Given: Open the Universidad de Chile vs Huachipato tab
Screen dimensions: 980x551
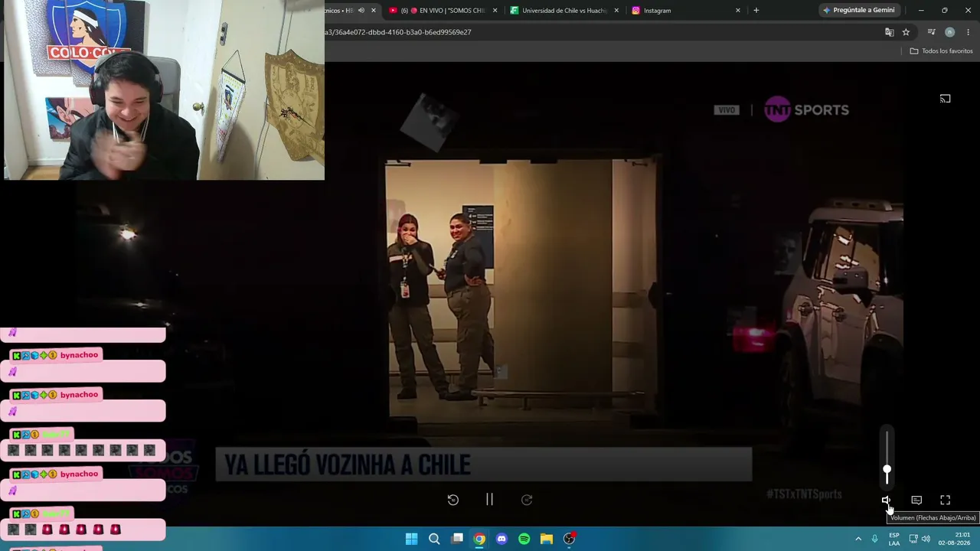Looking at the screenshot, I should click(x=565, y=11).
